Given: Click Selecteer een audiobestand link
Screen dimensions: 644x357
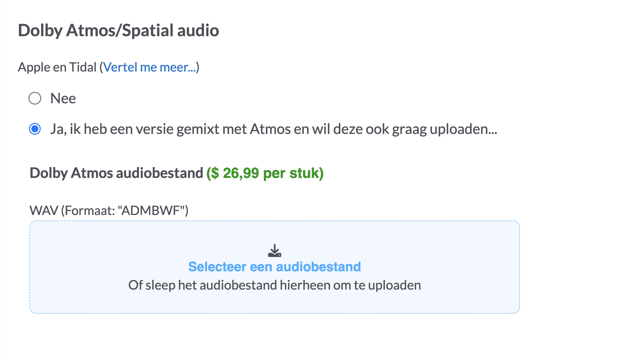Looking at the screenshot, I should (274, 266).
